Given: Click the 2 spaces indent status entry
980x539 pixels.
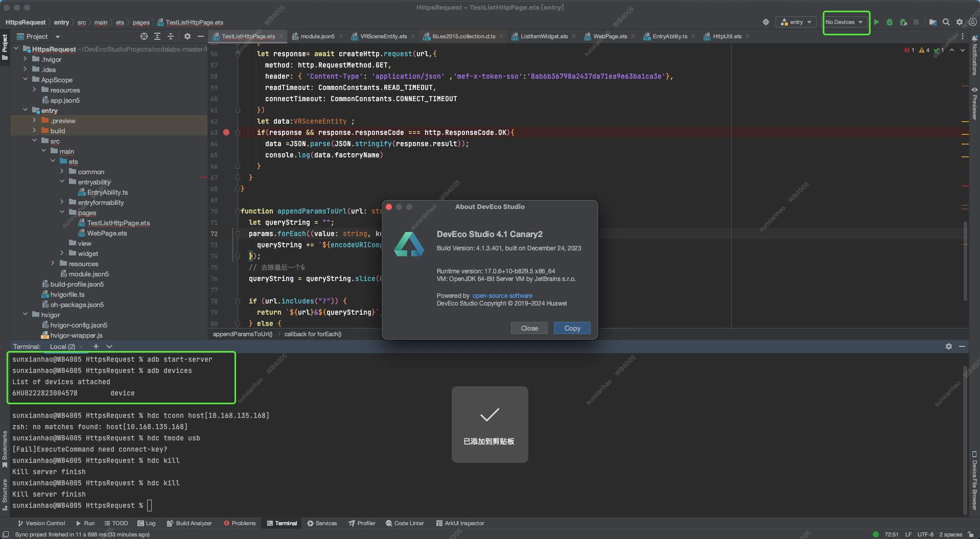Looking at the screenshot, I should [x=950, y=534].
